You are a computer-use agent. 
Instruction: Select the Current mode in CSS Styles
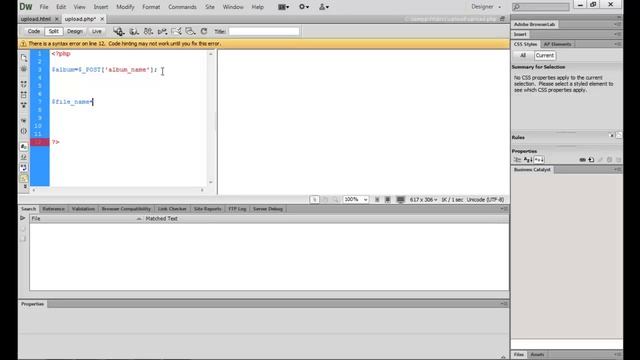(x=544, y=56)
